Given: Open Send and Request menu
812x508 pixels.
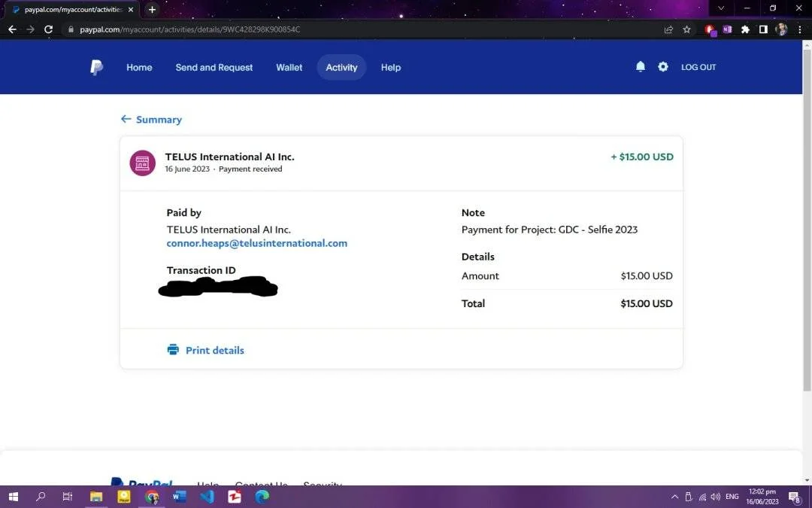Looking at the screenshot, I should (214, 68).
